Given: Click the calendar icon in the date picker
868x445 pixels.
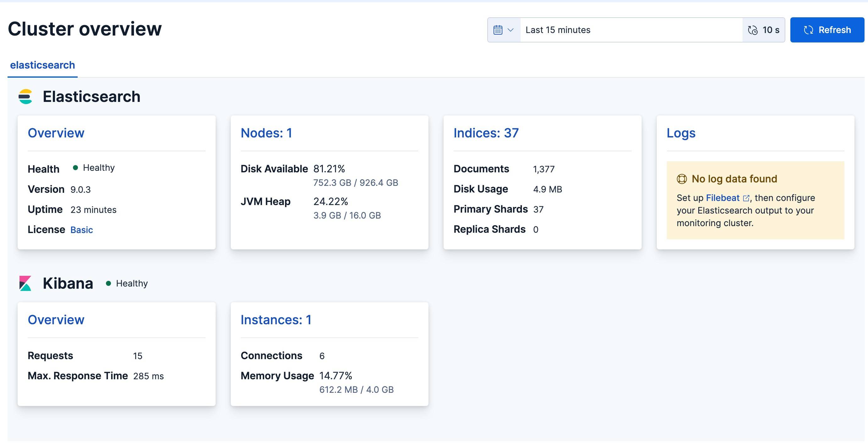Looking at the screenshot, I should [498, 30].
